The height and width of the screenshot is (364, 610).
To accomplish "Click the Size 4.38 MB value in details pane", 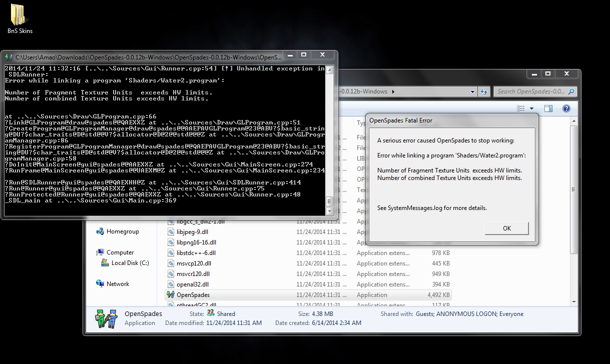I will (323, 314).
